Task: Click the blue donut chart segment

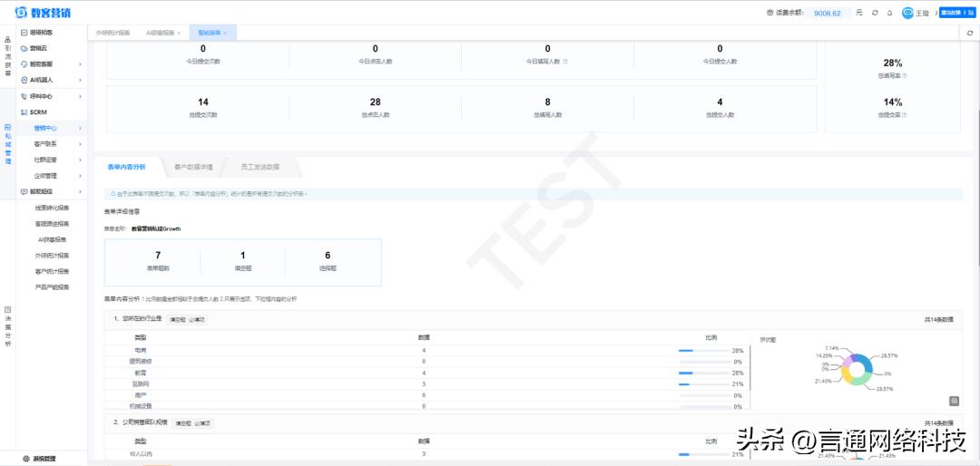Action: pos(865,362)
